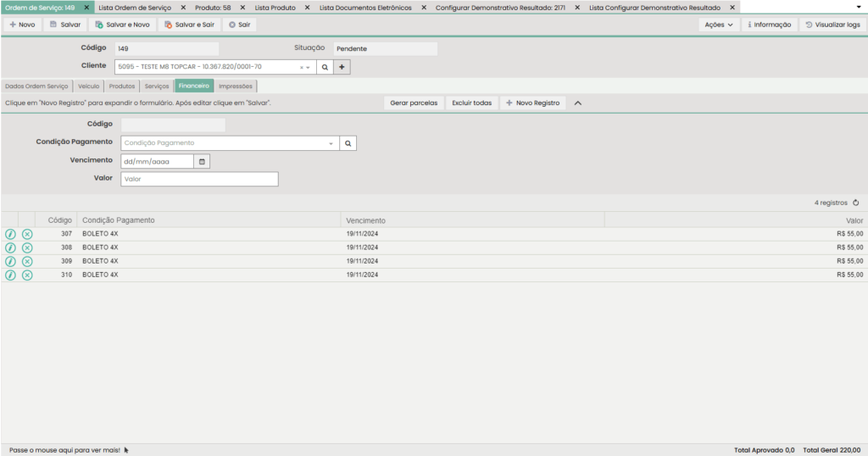Click the search icon beside Condição Pagamento
The image size is (868, 456).
pyautogui.click(x=348, y=143)
